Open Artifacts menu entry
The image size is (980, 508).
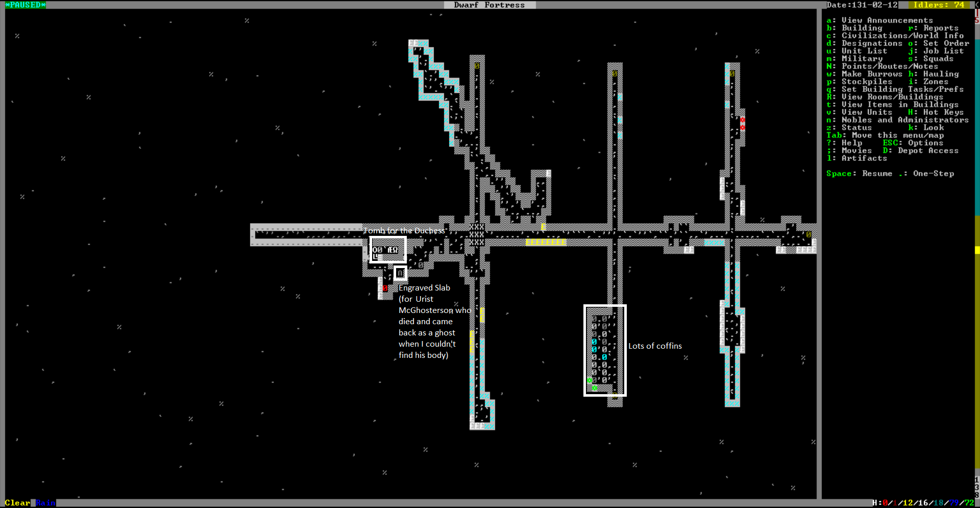(856, 158)
